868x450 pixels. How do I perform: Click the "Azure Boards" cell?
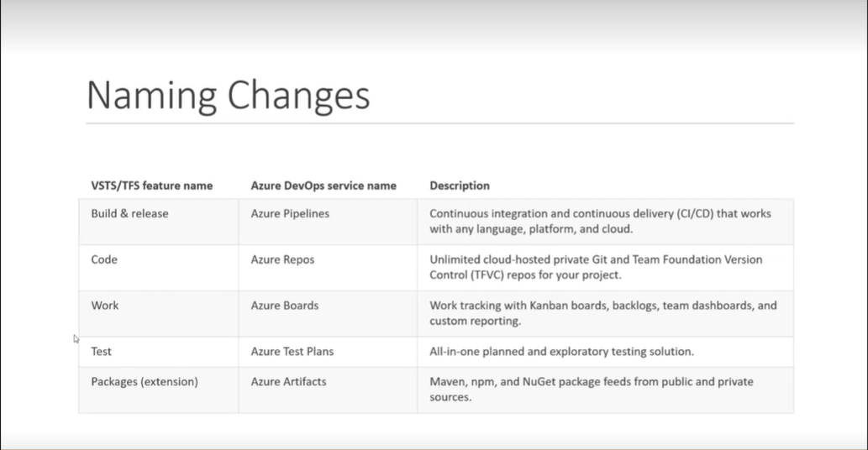[x=285, y=306]
